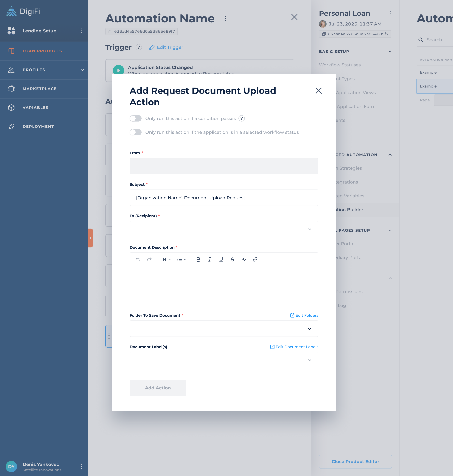Viewport: 453px width, 476px height.
Task: Open the heading style dropdown
Action: coord(167,259)
